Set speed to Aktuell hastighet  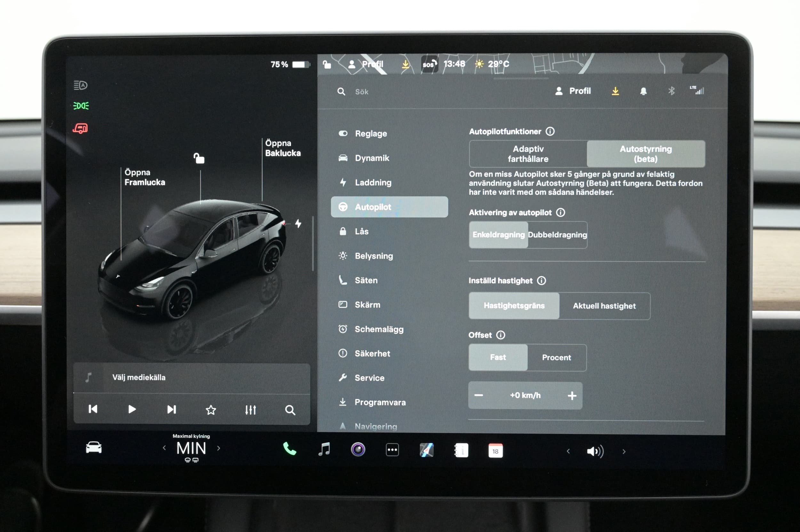point(604,306)
